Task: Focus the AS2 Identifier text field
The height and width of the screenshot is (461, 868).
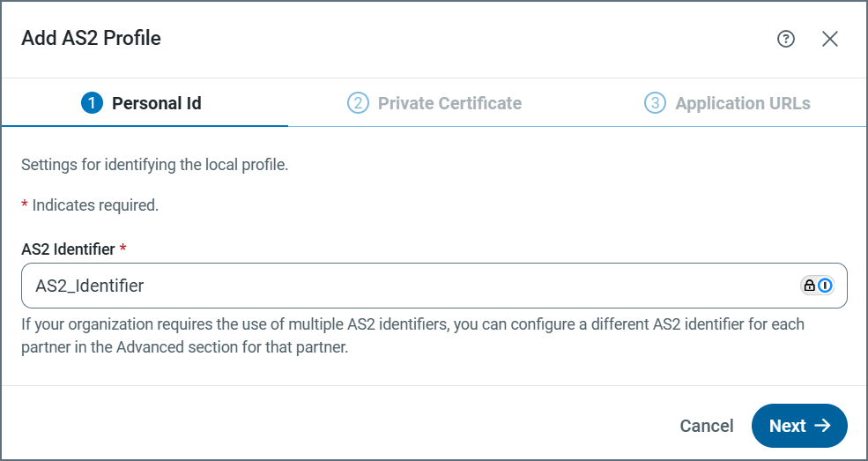Action: tap(405, 286)
